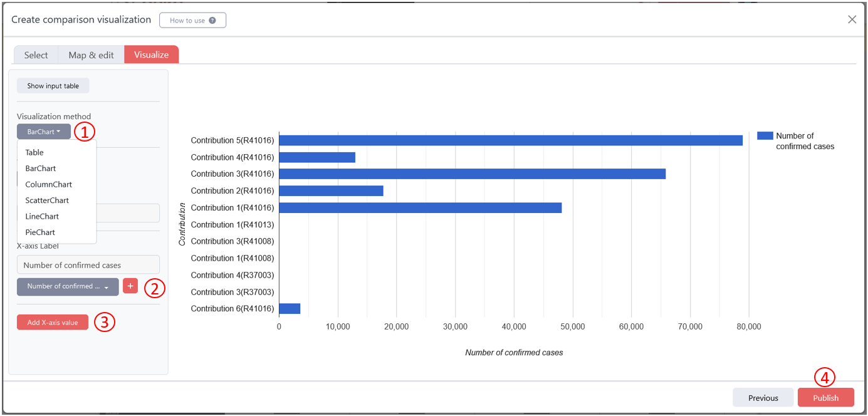The height and width of the screenshot is (416, 868).
Task: Click the Visualize tab
Action: pyautogui.click(x=151, y=55)
